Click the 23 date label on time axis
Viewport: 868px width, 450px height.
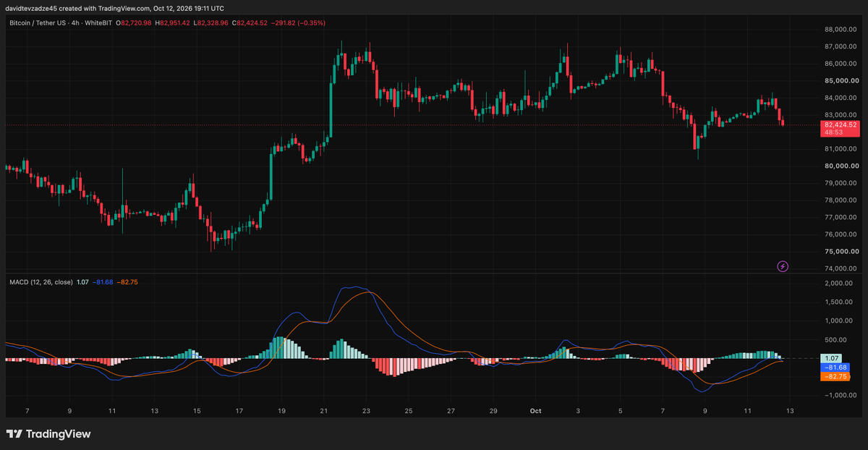(x=366, y=411)
